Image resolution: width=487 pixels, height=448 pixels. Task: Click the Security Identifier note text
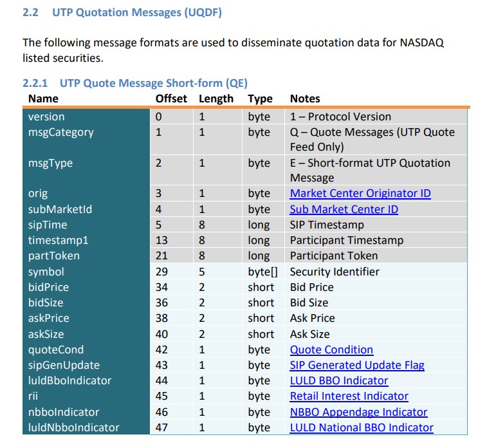pos(335,272)
